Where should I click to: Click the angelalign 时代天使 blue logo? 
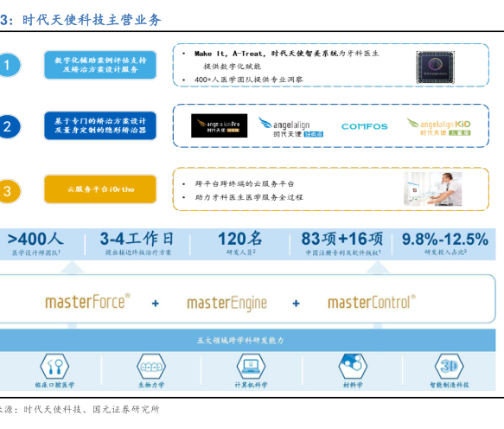tap(290, 127)
